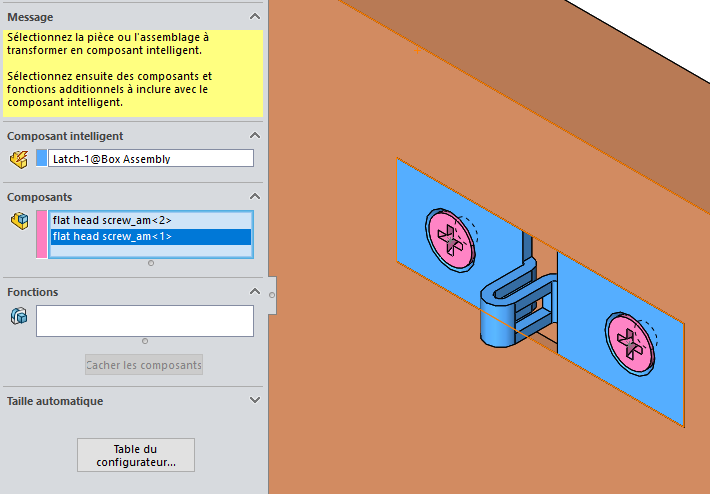Click the Composants section title

(39, 197)
